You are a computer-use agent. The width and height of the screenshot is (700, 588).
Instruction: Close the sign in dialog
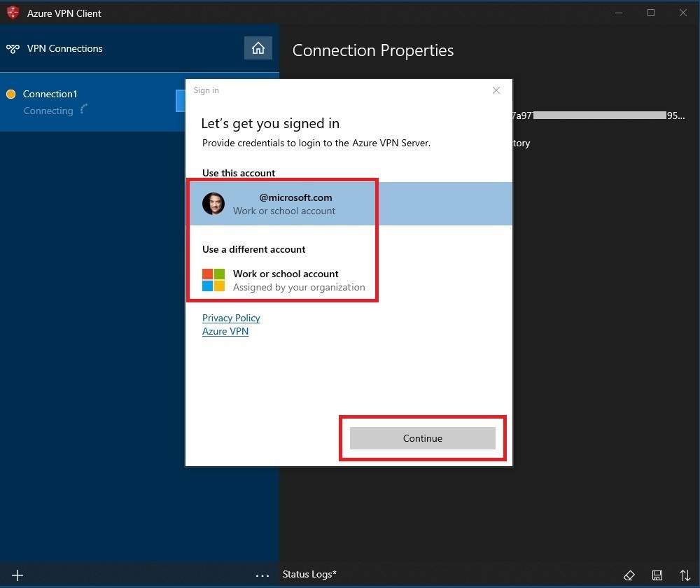pos(496,90)
